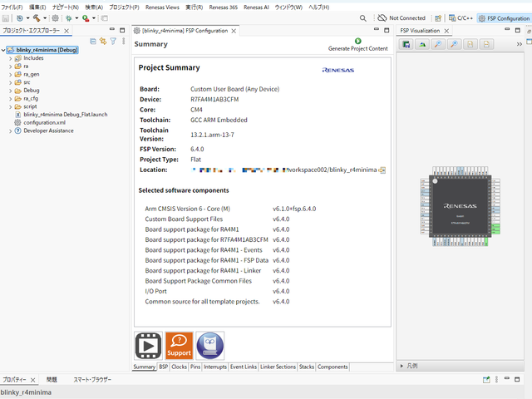This screenshot has width=532, height=399.
Task: Switch to C/C++ perspective
Action: click(x=461, y=18)
